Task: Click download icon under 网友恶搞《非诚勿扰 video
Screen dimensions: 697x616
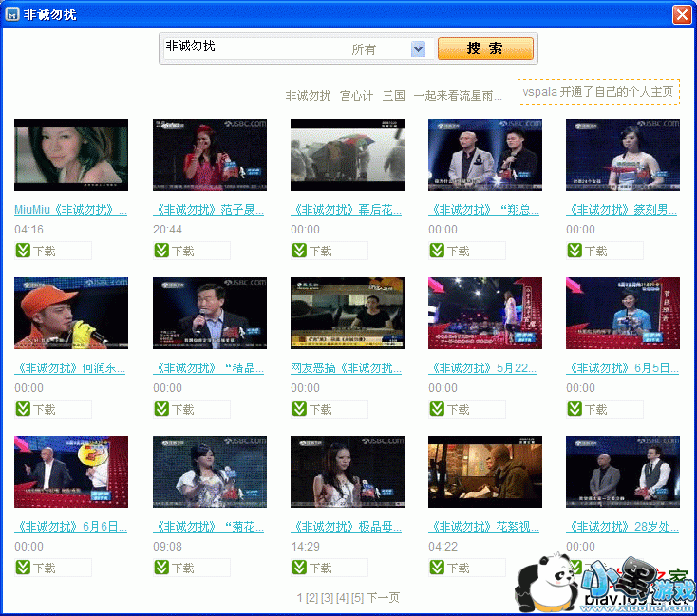Action: [x=300, y=409]
